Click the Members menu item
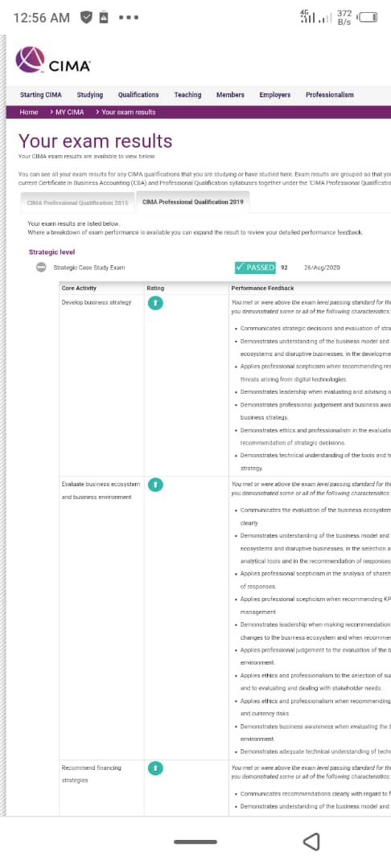 [230, 95]
